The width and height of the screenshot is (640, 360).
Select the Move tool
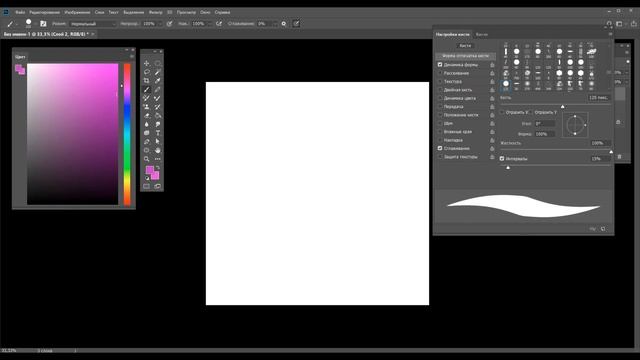[x=147, y=63]
